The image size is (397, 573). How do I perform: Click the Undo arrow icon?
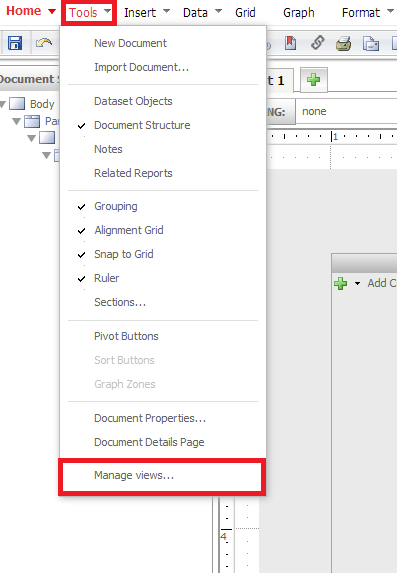coord(44,43)
